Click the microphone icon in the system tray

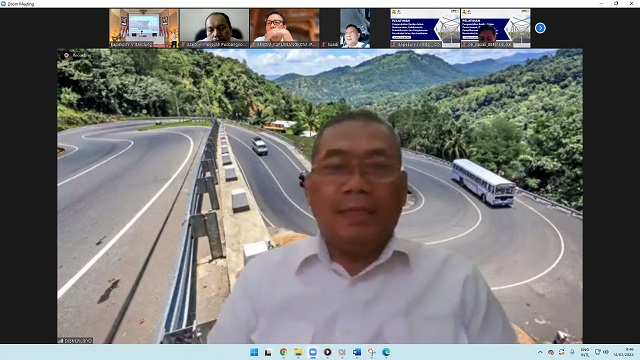pyautogui.click(x=572, y=352)
